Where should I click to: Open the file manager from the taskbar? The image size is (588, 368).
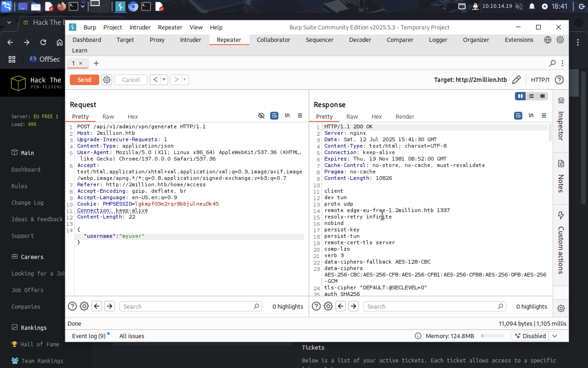coord(35,6)
